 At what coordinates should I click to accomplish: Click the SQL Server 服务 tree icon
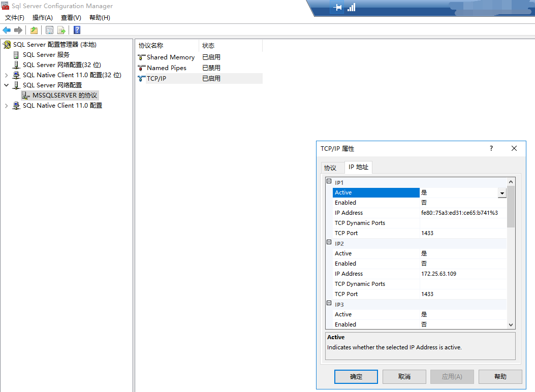tap(16, 54)
